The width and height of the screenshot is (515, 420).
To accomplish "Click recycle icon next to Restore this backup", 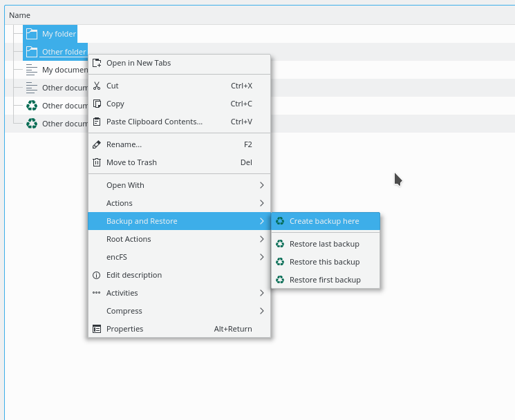I will [x=280, y=262].
